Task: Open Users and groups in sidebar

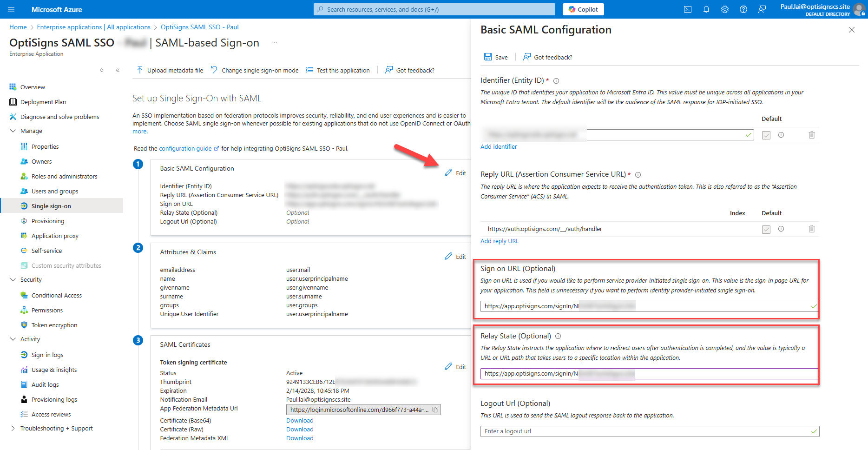Action: point(55,191)
